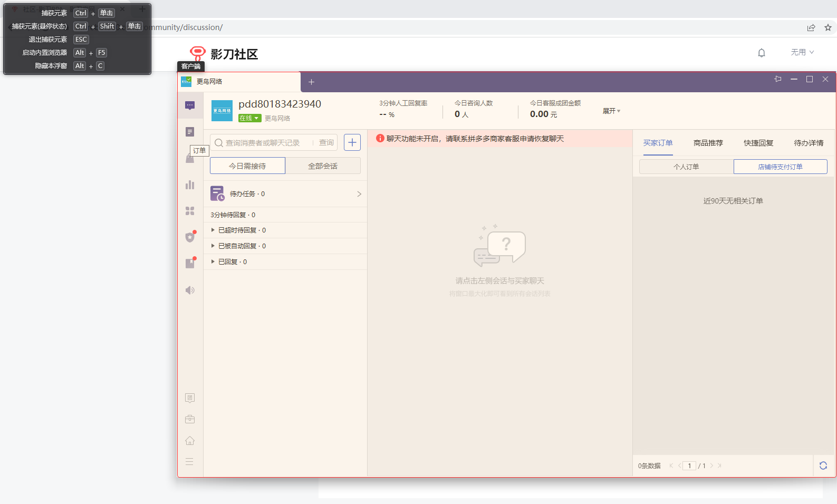837x504 pixels.
Task: Open the four-squares apps sidebar icon
Action: click(x=190, y=211)
